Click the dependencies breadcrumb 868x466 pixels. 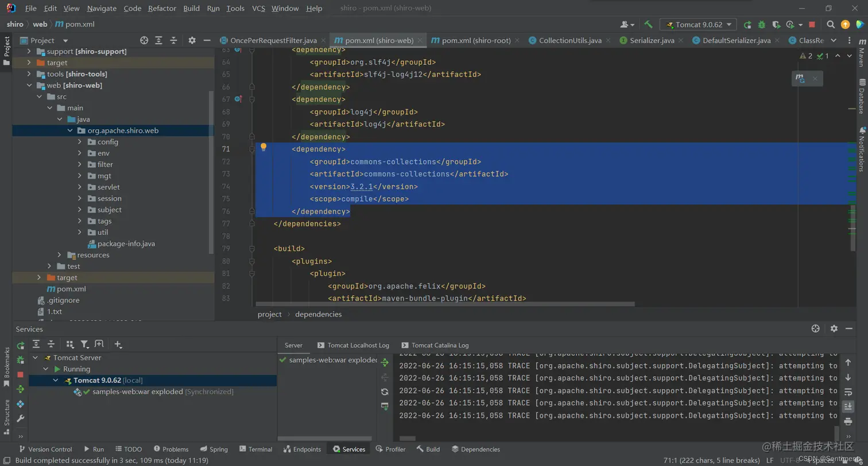pyautogui.click(x=318, y=314)
